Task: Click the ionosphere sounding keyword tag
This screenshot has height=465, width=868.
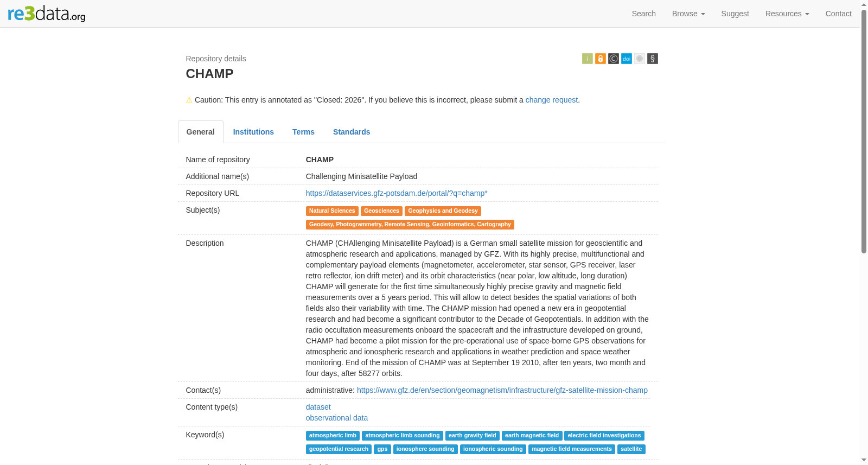Action: coord(425,449)
